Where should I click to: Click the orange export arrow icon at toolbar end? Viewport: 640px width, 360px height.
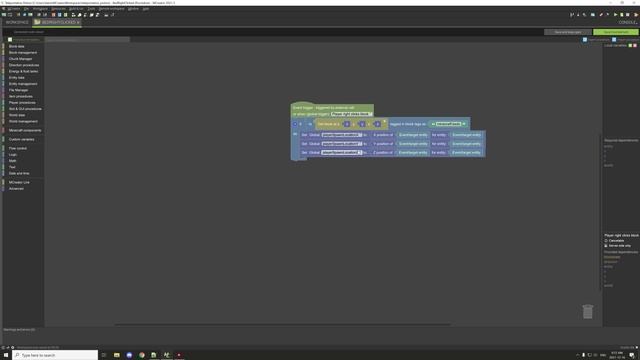pos(636,15)
